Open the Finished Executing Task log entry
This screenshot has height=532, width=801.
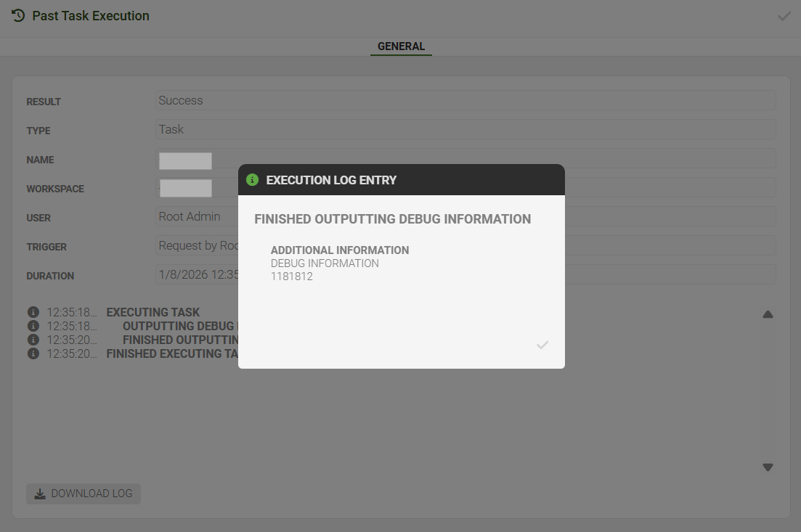pyautogui.click(x=172, y=353)
